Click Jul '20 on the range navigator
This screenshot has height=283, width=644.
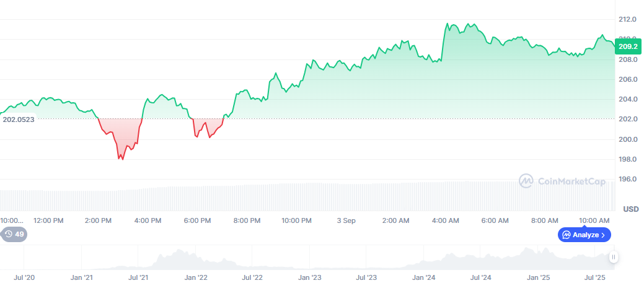pos(24,277)
